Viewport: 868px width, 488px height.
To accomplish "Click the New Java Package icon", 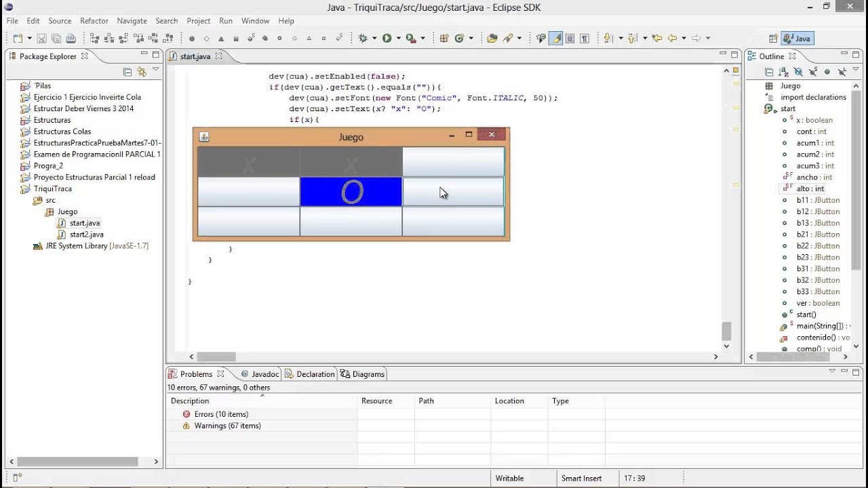I will [x=444, y=39].
